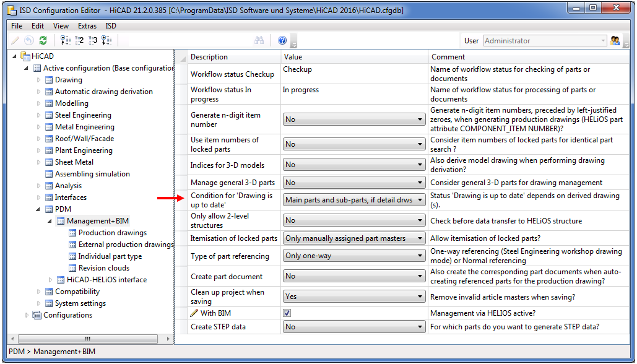The width and height of the screenshot is (637, 364).
Task: Click the binoculars search icon
Action: pyautogui.click(x=259, y=40)
